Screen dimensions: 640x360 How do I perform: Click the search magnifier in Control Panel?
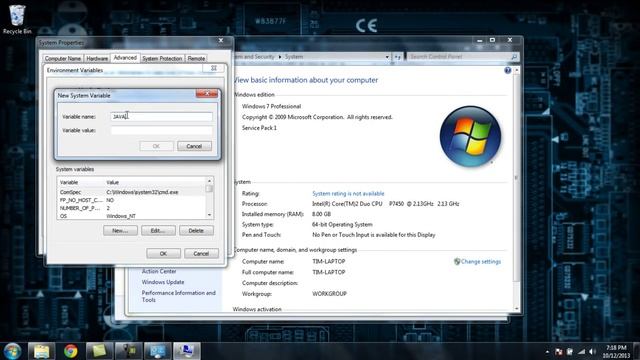514,57
